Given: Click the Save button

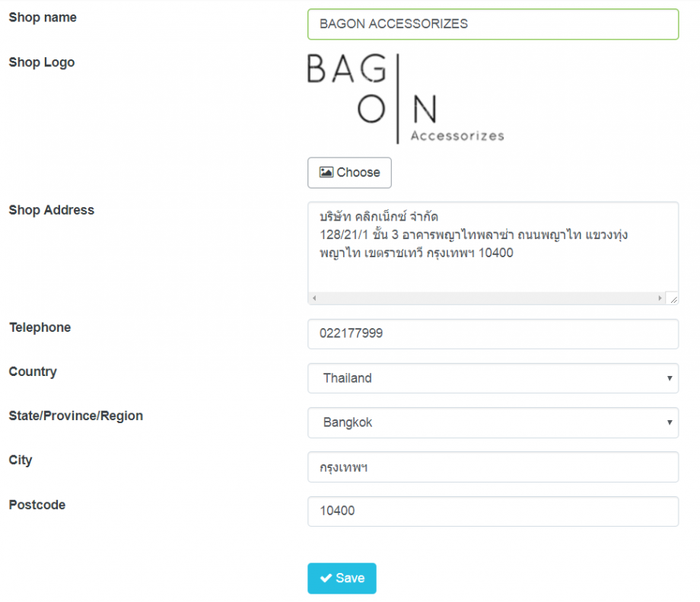Looking at the screenshot, I should click(342, 578).
